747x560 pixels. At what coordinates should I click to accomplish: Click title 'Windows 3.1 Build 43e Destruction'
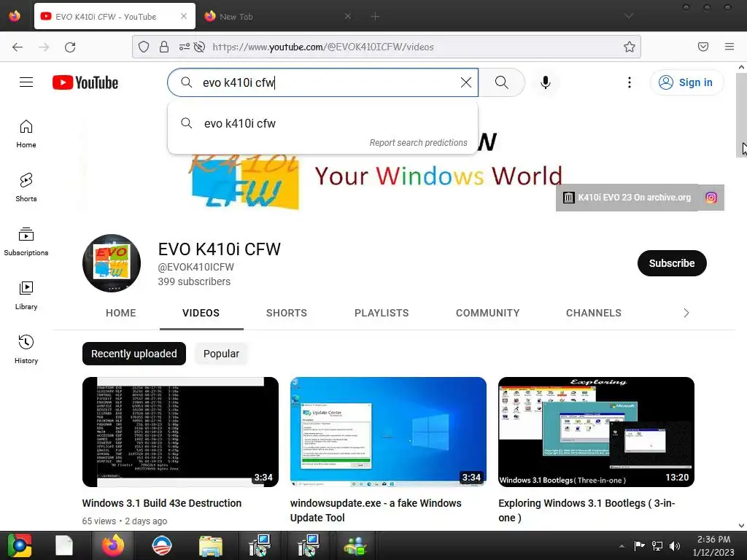[x=161, y=503]
